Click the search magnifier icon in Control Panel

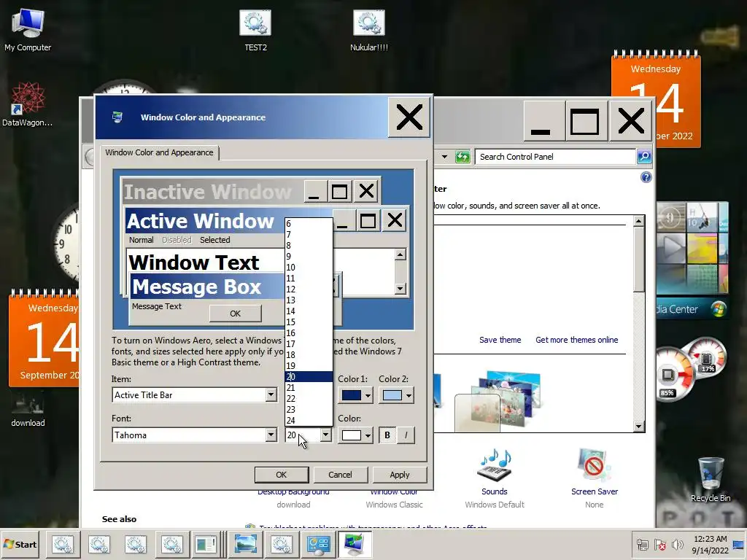pyautogui.click(x=644, y=156)
